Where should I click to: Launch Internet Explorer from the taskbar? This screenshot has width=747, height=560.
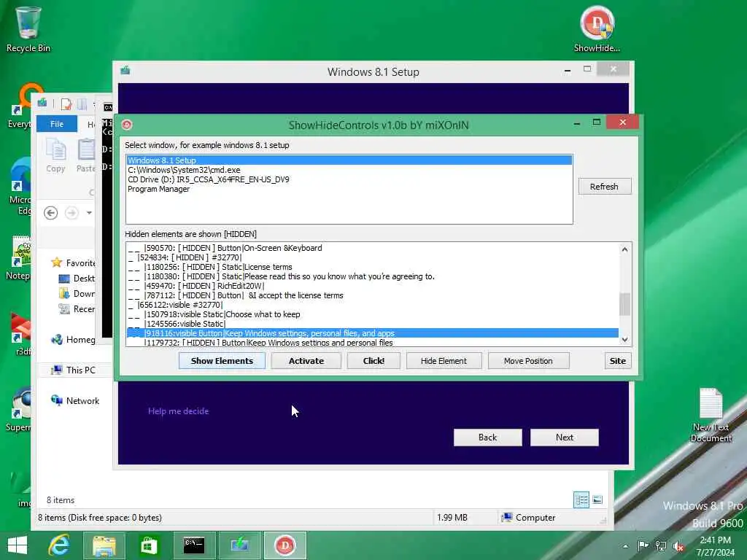[59, 545]
